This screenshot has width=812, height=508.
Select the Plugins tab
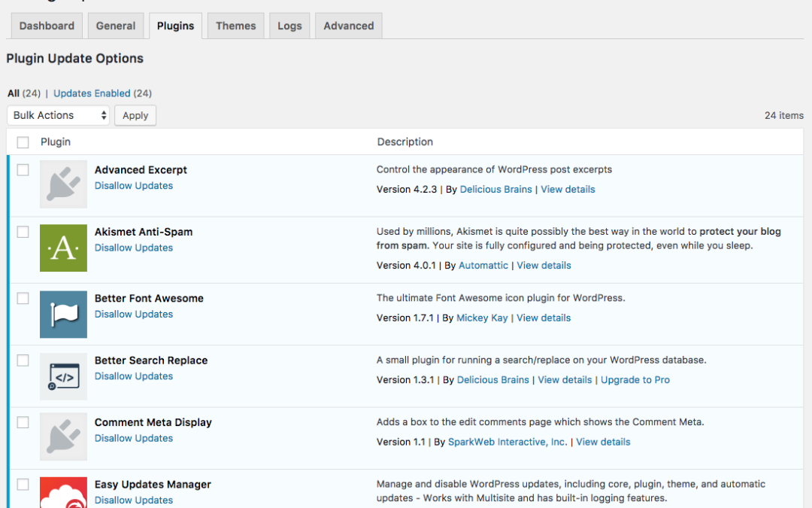pyautogui.click(x=175, y=26)
